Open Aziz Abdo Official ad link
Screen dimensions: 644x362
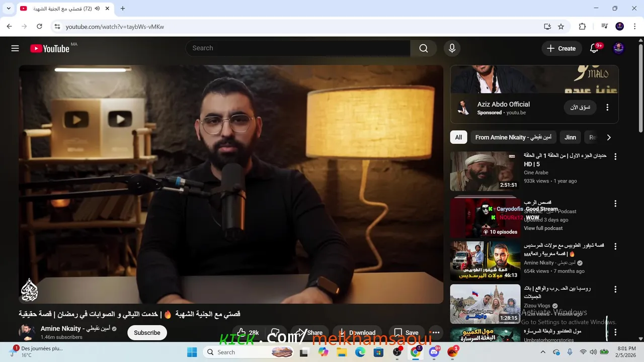(504, 104)
